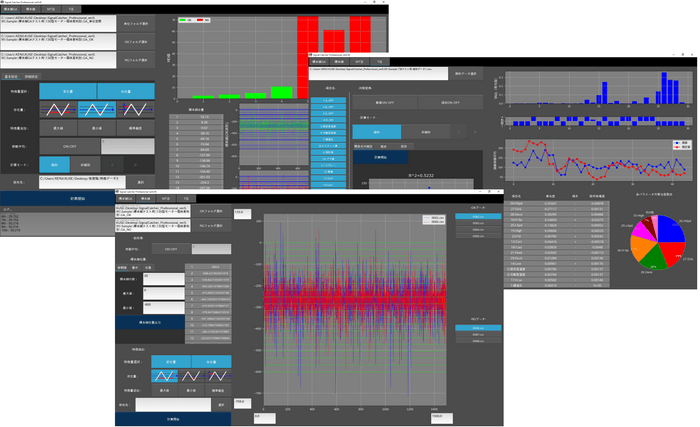Click the OKフォルダ選択 button in the histogram window
700x427 pixels.
click(136, 42)
